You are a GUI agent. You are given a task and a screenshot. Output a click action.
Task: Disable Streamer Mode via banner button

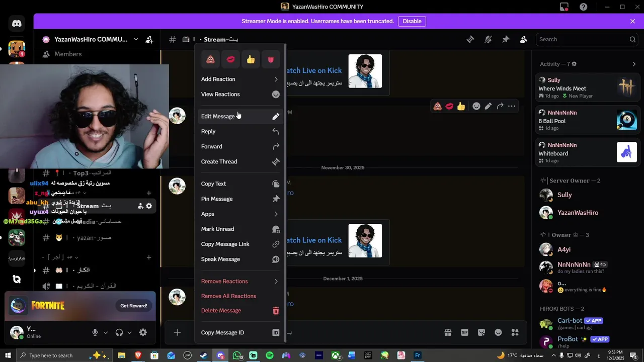412,21
